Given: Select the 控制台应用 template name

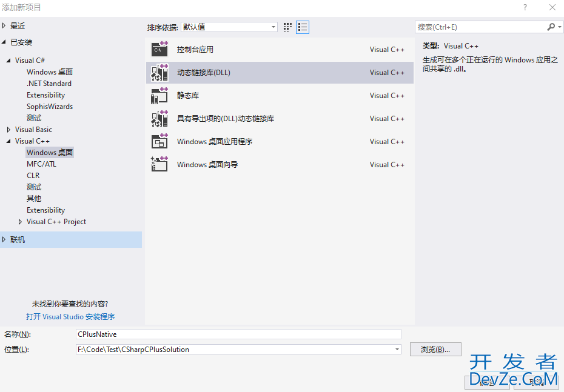Looking at the screenshot, I should (x=195, y=50).
